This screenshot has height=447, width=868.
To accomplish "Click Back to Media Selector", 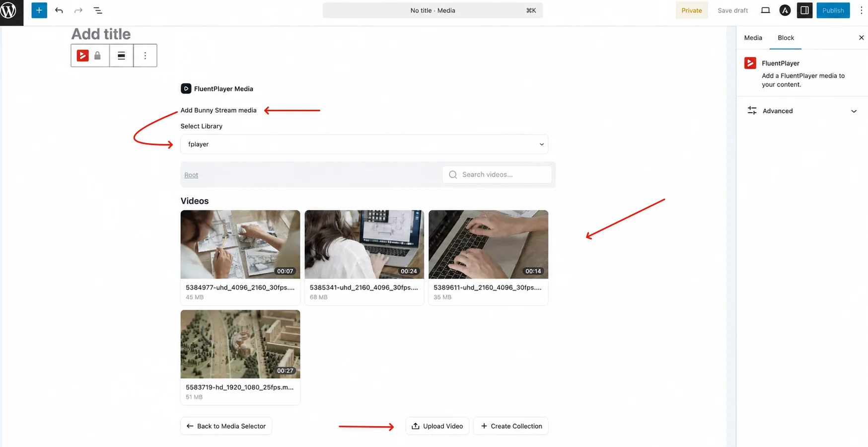I will (226, 426).
